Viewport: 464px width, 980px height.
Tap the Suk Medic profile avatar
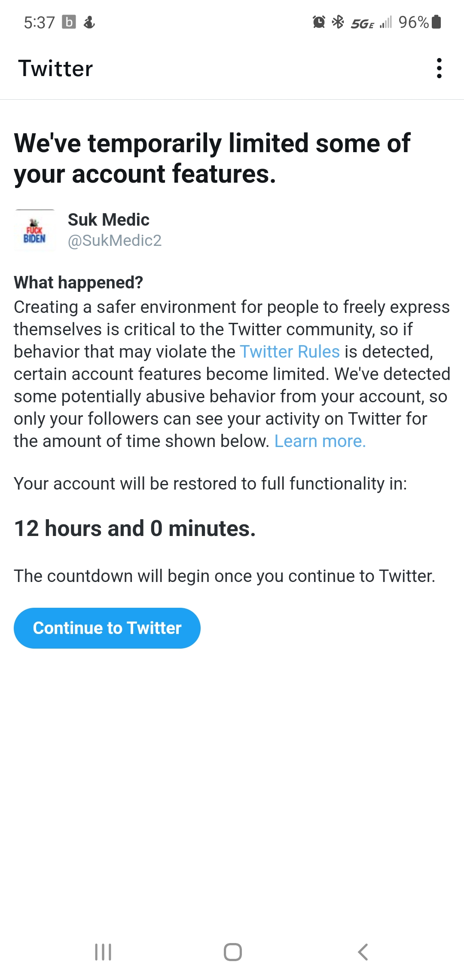35,230
